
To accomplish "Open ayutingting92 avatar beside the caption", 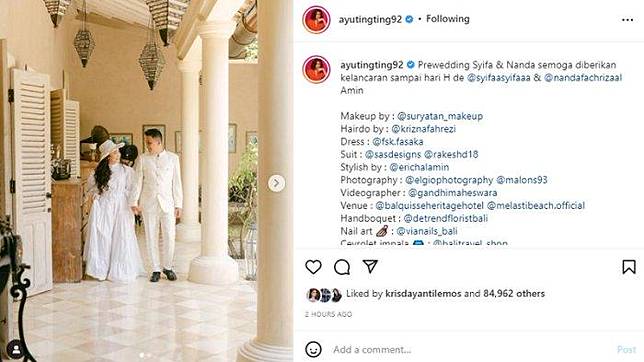I will click(x=316, y=69).
